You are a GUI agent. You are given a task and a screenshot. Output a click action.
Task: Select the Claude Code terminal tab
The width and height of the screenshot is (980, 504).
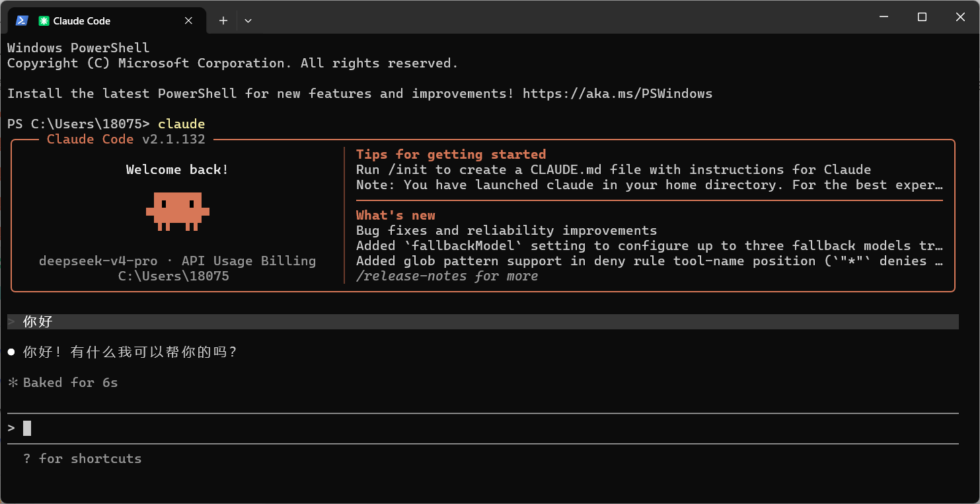(106, 21)
